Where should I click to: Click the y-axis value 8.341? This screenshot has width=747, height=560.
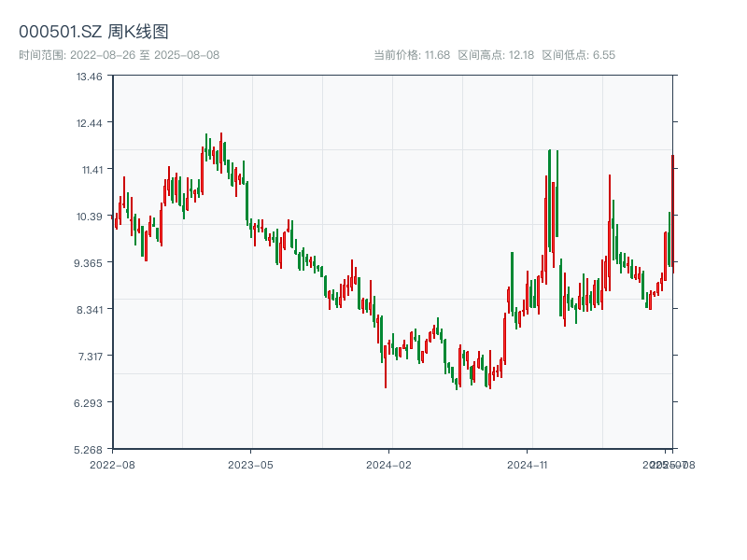coord(89,310)
